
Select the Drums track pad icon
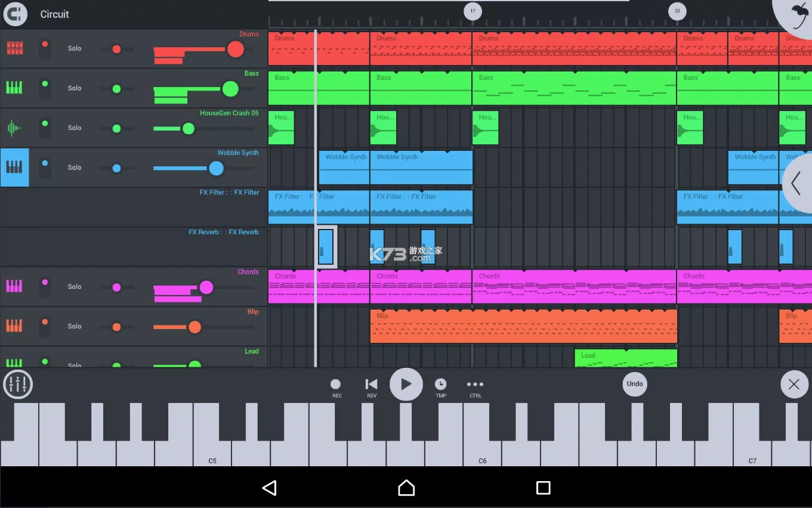[14, 48]
